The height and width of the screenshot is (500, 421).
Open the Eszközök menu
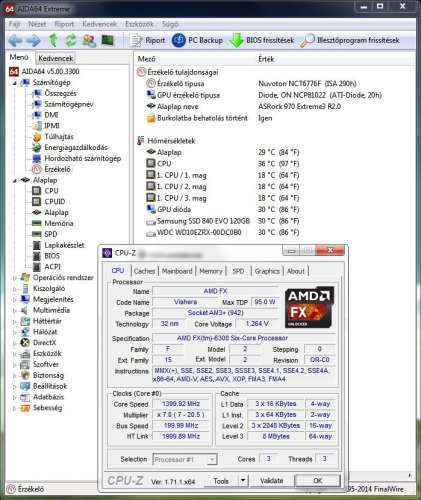[x=139, y=24]
